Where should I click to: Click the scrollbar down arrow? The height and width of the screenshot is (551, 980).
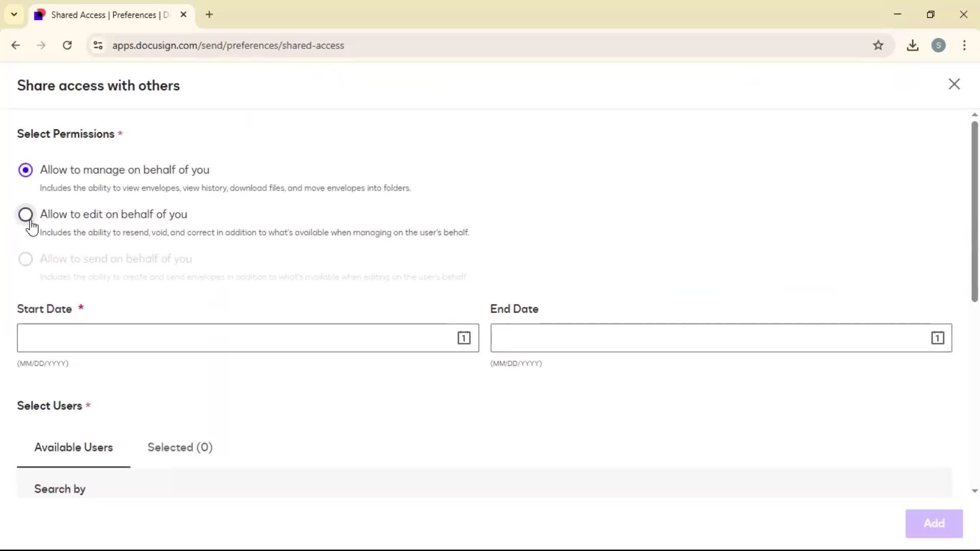tap(974, 491)
